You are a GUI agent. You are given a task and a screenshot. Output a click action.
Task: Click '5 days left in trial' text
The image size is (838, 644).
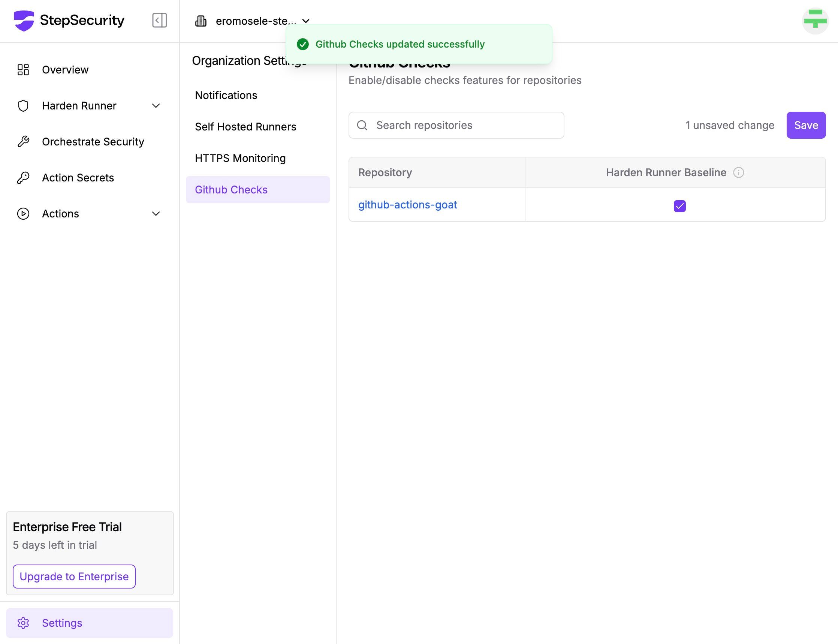55,545
